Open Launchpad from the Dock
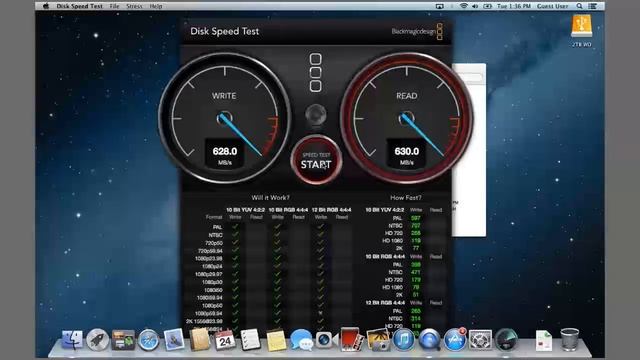640x360 pixels. pos(98,339)
